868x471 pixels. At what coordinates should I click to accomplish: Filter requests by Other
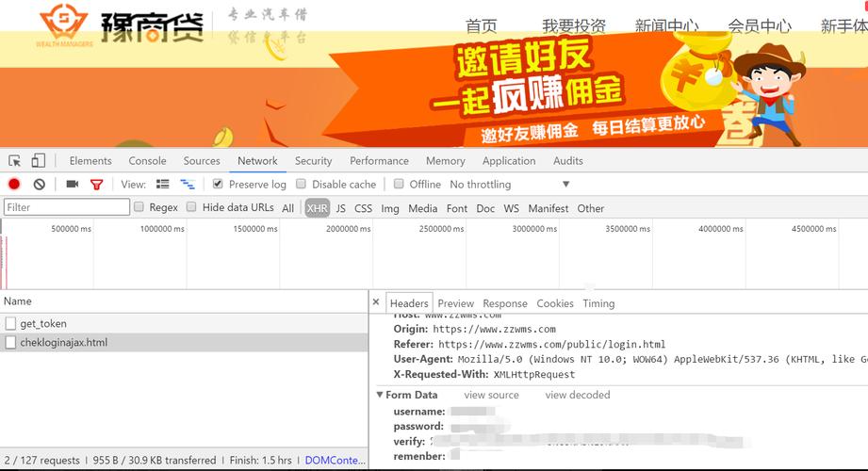click(591, 208)
